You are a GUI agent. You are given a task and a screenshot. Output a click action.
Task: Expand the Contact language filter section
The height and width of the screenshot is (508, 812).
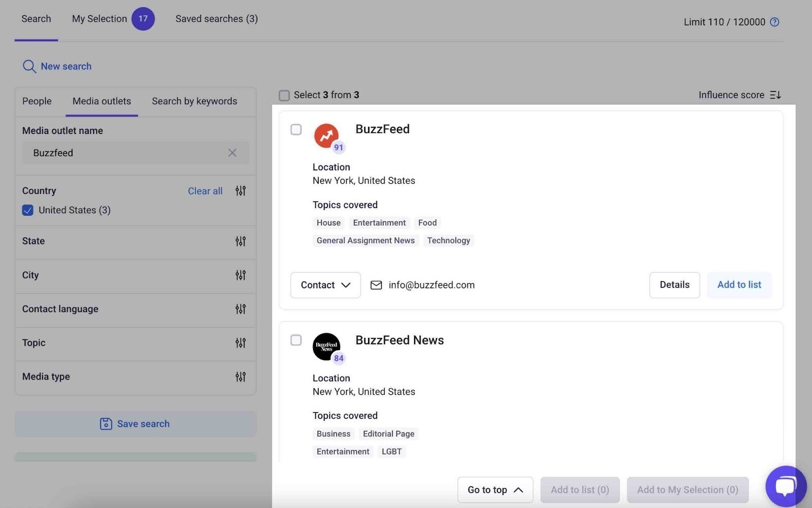coord(135,309)
